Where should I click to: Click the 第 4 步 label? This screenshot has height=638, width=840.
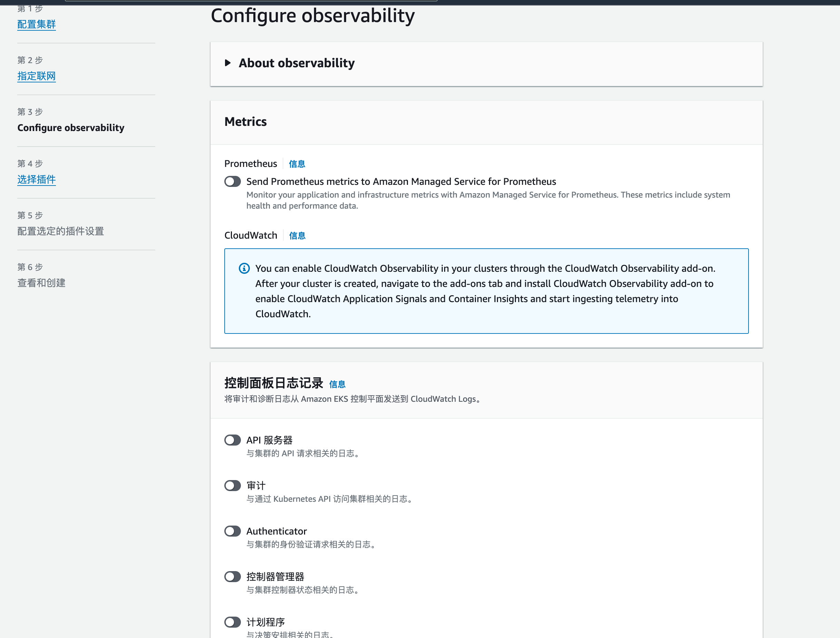pyautogui.click(x=30, y=163)
